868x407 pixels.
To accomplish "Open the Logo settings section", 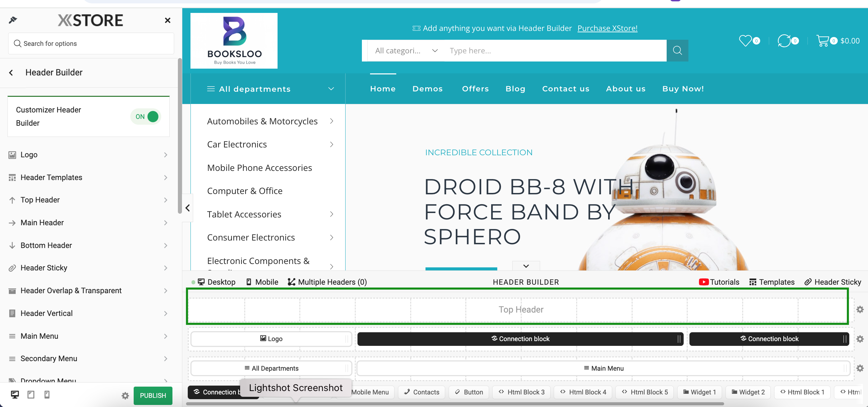I will pos(88,155).
